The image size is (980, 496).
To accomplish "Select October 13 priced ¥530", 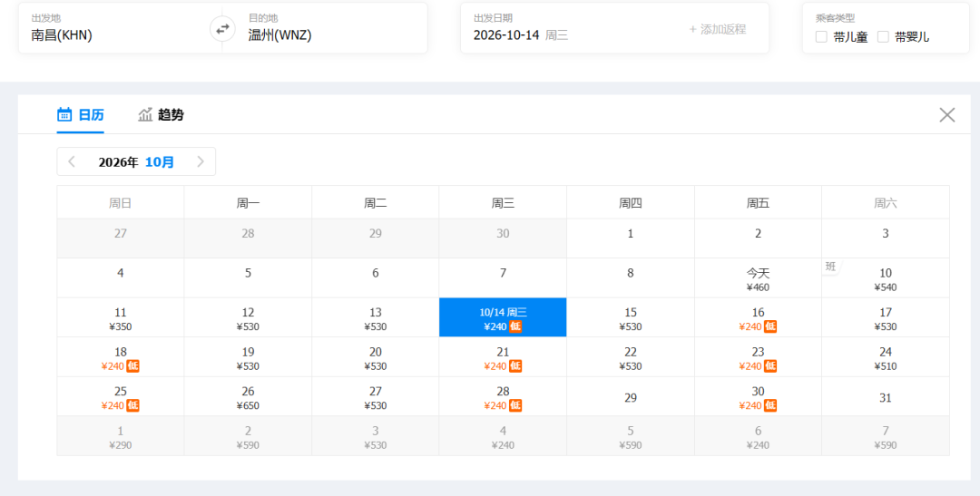I will [x=376, y=317].
